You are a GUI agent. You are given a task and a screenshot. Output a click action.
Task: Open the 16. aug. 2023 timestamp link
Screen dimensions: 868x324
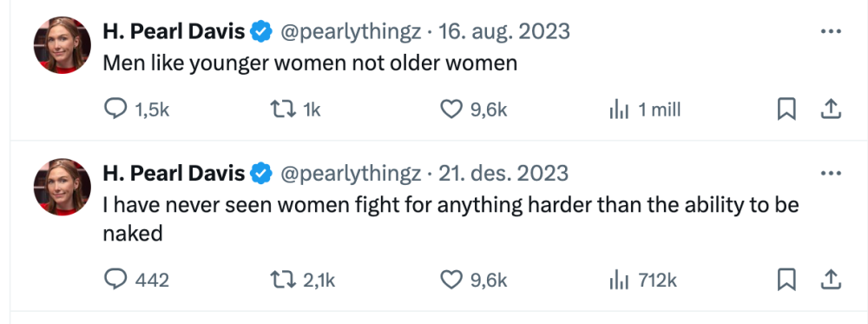(504, 32)
